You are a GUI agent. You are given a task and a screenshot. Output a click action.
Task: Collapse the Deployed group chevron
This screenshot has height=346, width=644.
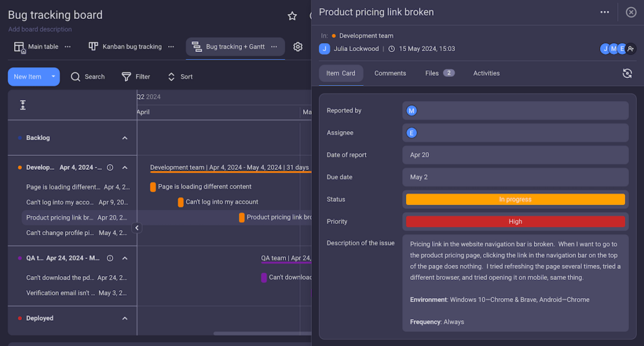tap(125, 318)
